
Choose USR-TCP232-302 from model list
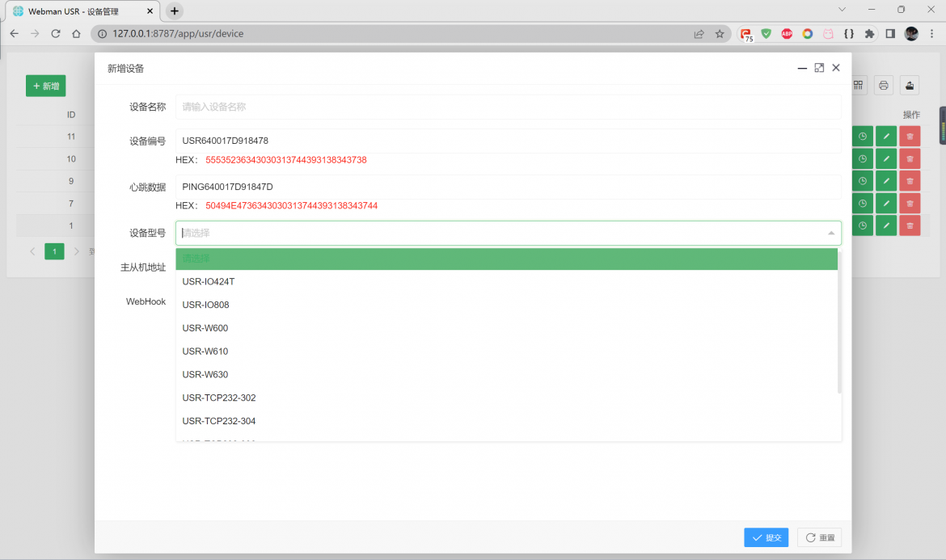tap(506, 398)
